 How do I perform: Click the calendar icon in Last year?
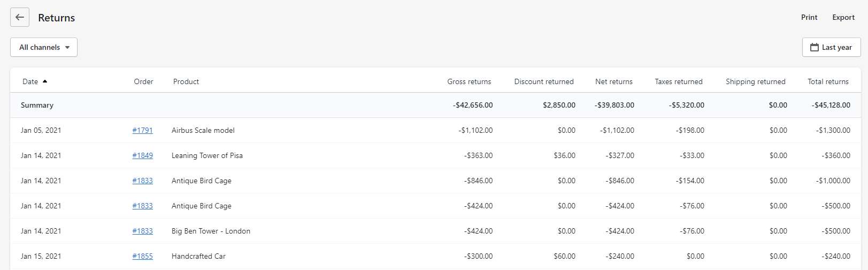coord(815,47)
